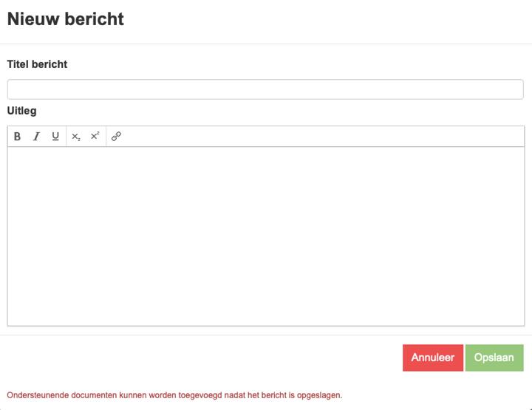
Task: Apply underline formatting
Action: tap(55, 137)
